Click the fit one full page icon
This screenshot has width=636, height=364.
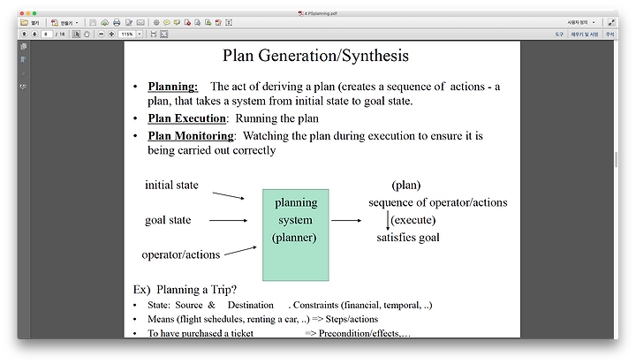click(164, 34)
